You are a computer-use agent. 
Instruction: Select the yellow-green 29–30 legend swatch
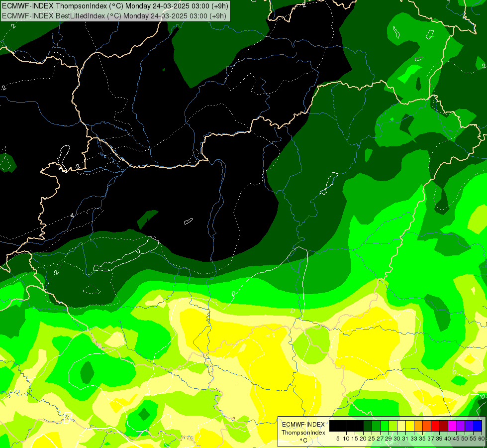[x=393, y=426]
